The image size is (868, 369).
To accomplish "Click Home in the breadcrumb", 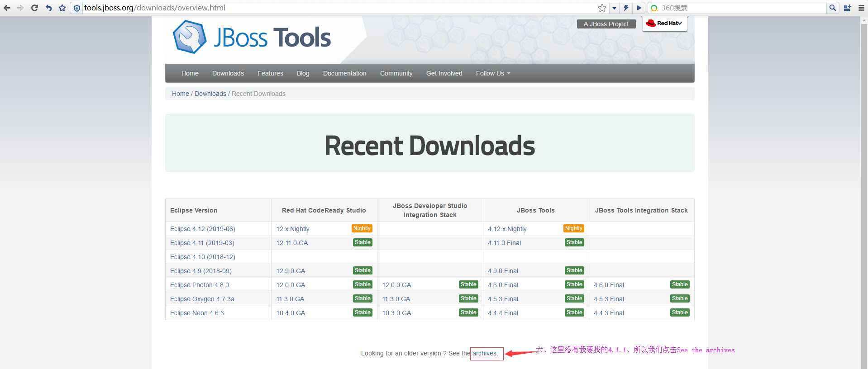I will tap(181, 94).
